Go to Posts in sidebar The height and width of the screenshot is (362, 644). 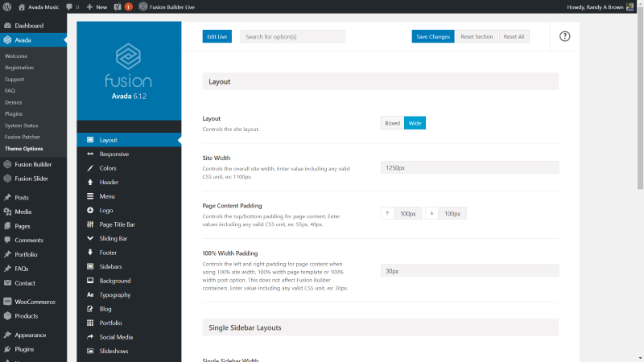22,197
